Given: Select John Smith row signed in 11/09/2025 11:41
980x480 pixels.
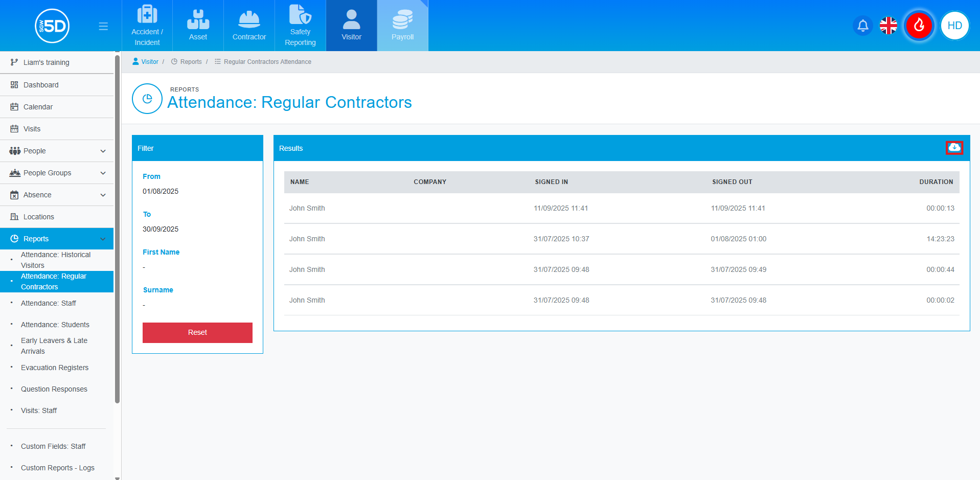Looking at the screenshot, I should 622,208.
